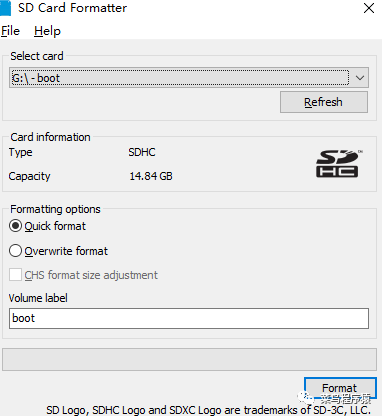Expand the Select card dropdown arrow
The height and width of the screenshot is (416, 382).
360,78
